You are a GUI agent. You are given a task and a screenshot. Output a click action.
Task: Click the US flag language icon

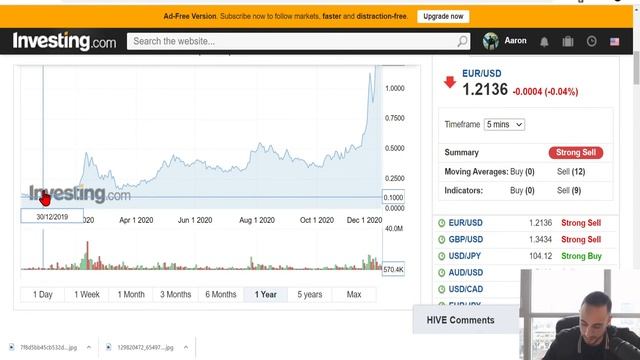pyautogui.click(x=615, y=42)
